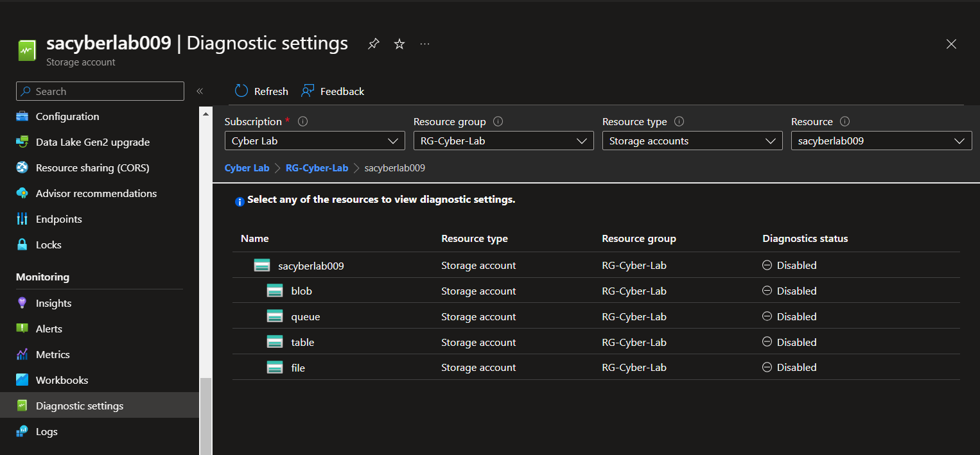Close the Diagnostic settings blade
This screenshot has width=980, height=455.
point(951,44)
